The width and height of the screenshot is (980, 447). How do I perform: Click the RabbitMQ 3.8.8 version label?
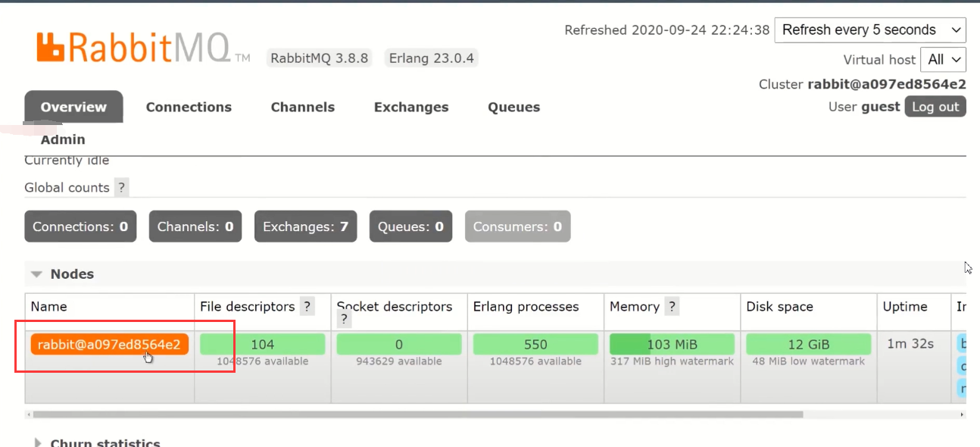pyautogui.click(x=319, y=58)
